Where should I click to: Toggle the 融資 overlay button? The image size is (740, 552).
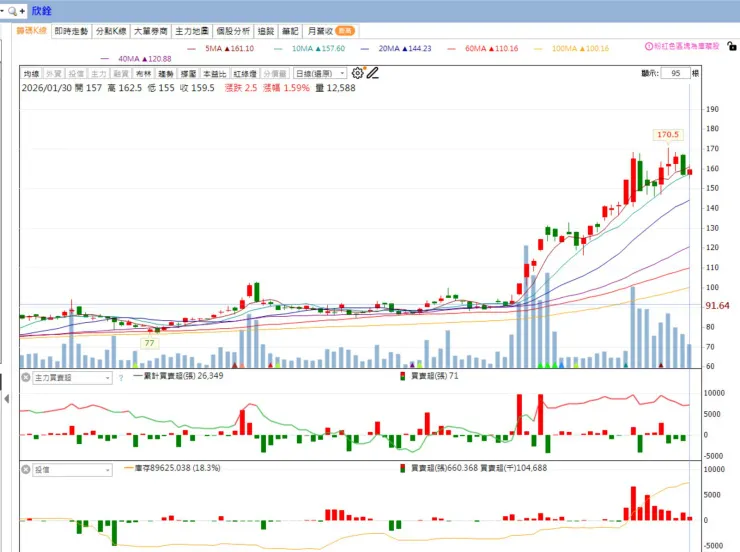121,74
